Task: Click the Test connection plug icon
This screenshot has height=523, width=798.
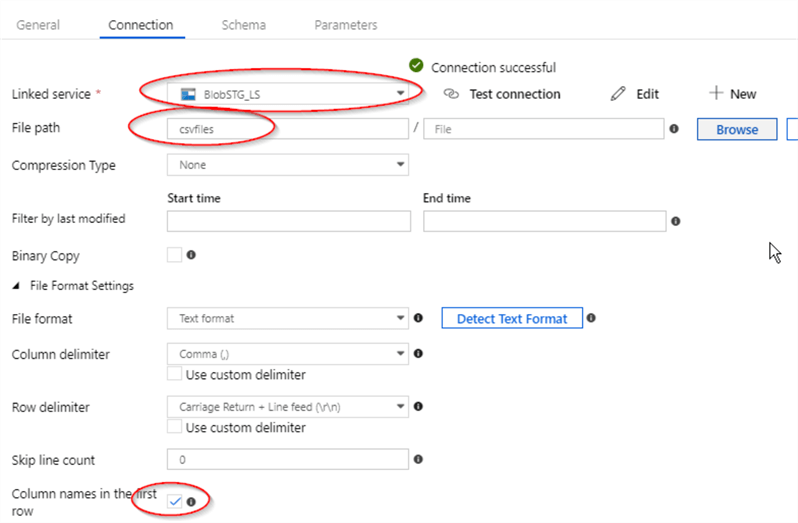Action: tap(451, 94)
